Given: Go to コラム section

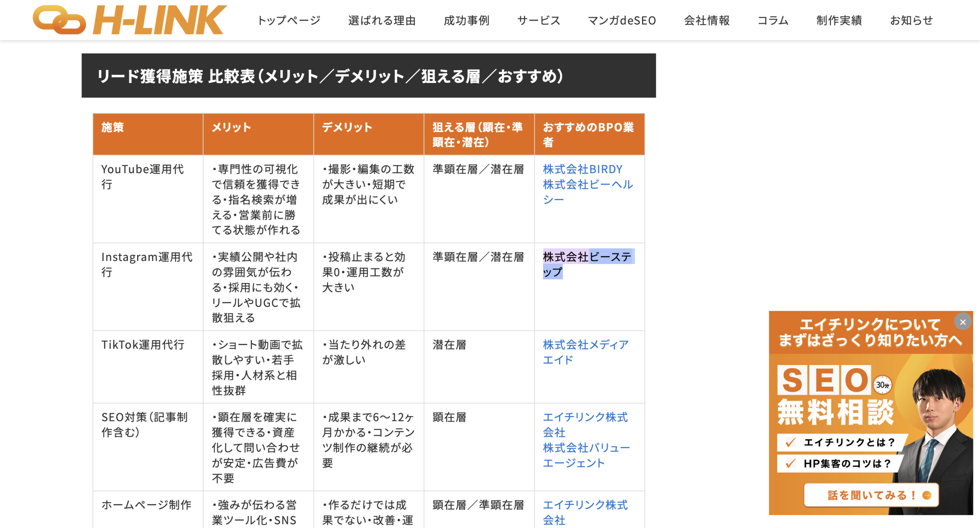Looking at the screenshot, I should (x=773, y=20).
